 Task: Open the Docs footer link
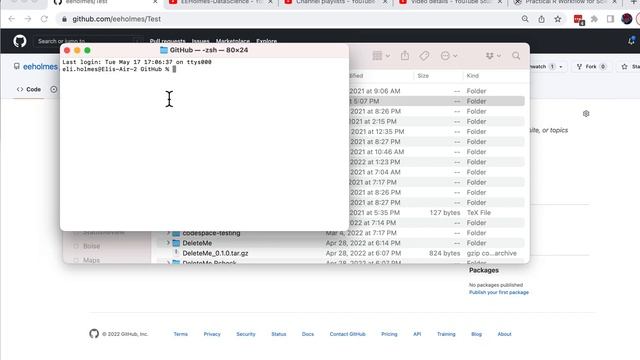pos(308,334)
